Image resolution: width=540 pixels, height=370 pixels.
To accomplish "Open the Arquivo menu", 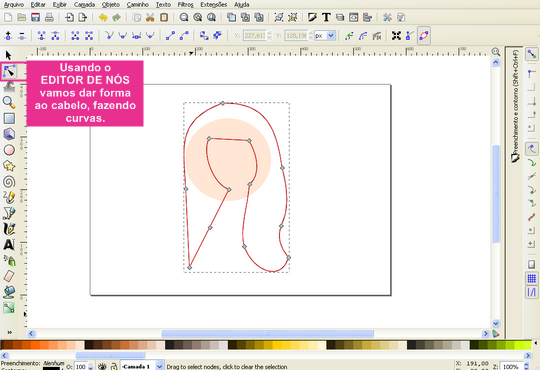I will pos(14,5).
